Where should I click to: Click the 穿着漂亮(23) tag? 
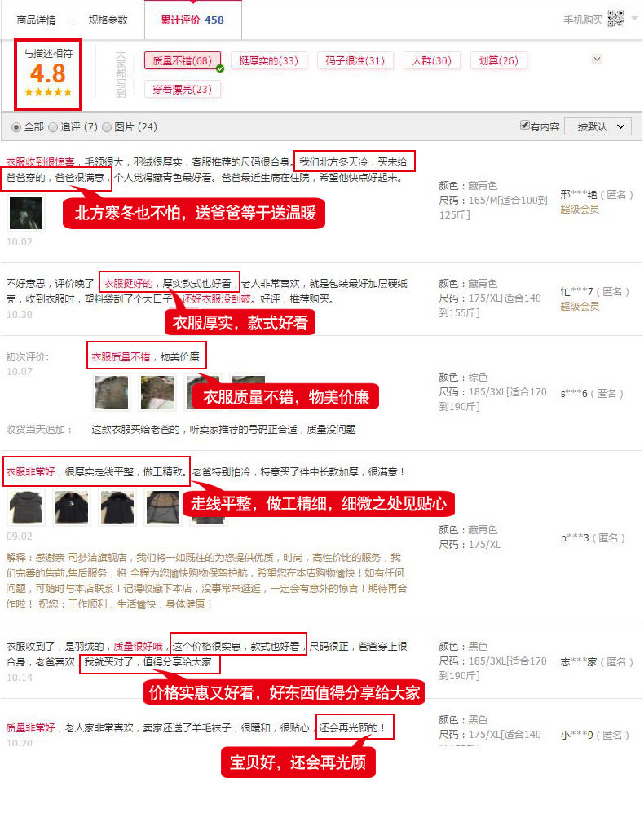pyautogui.click(x=182, y=89)
